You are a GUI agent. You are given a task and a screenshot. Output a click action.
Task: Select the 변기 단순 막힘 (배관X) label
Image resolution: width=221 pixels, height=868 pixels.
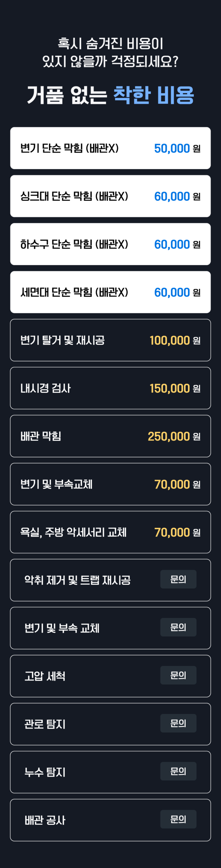point(69,148)
